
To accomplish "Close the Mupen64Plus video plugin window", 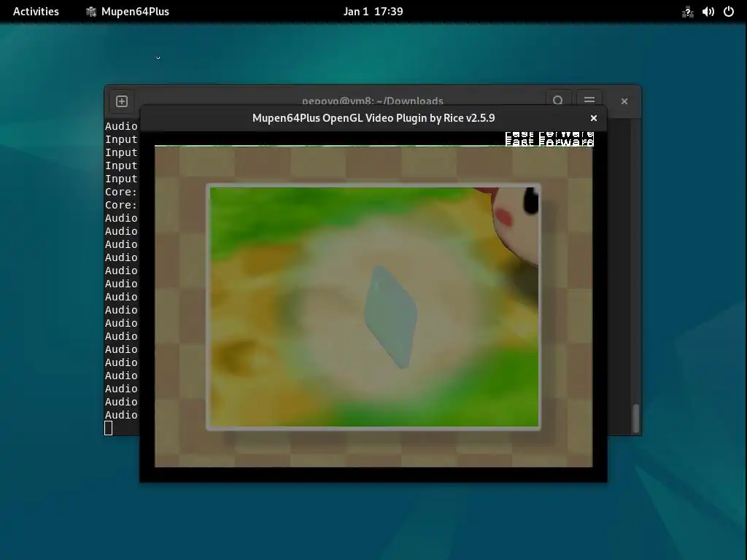I will pyautogui.click(x=594, y=118).
